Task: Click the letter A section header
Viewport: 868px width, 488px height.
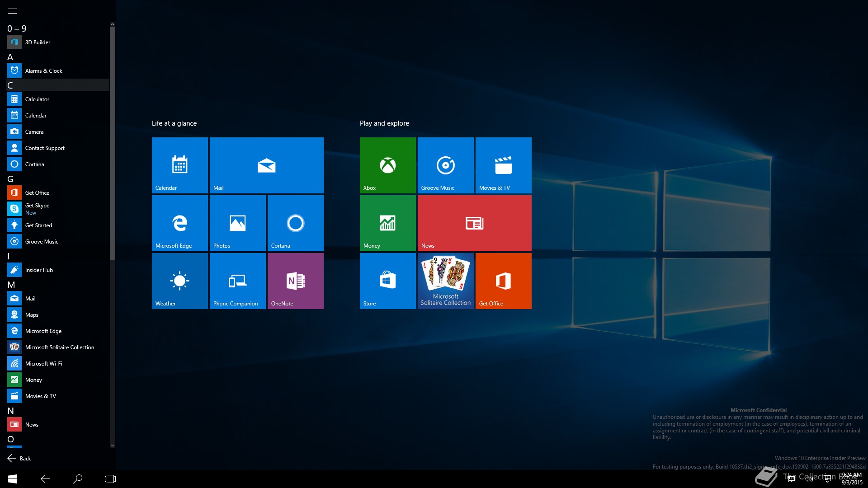Action: [58, 57]
